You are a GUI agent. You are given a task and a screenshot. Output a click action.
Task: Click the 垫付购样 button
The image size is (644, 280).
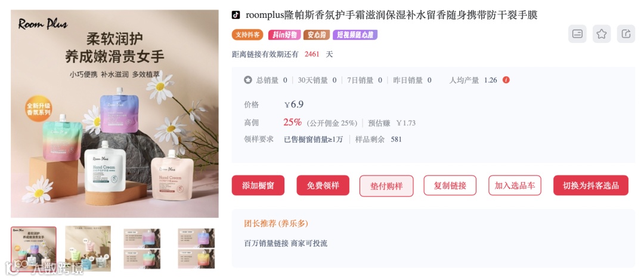point(386,186)
